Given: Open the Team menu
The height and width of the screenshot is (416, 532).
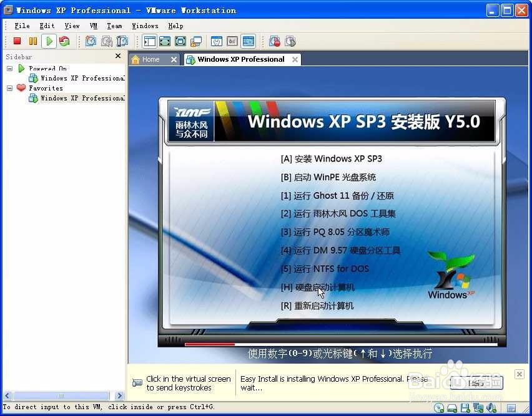Looking at the screenshot, I should (114, 26).
